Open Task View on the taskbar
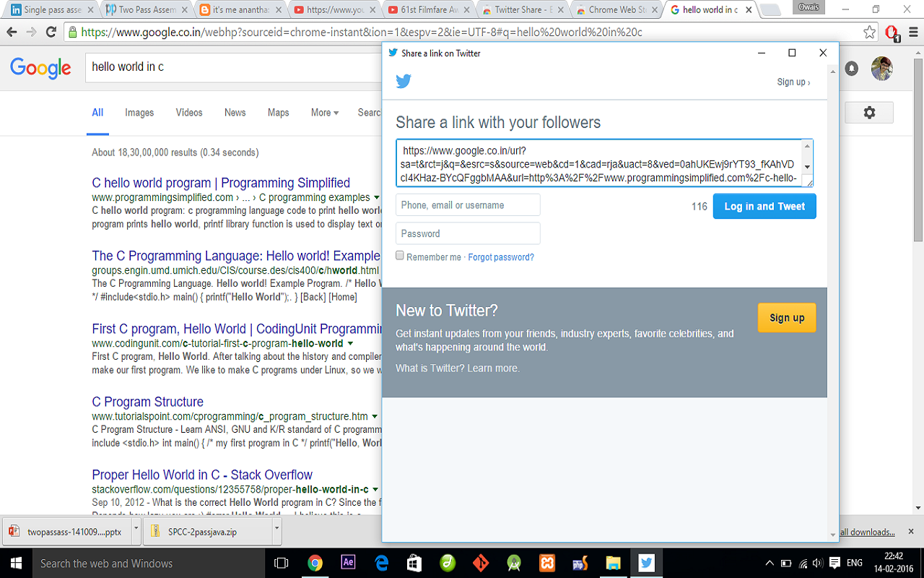Viewport: 924px width, 578px height. (x=282, y=563)
